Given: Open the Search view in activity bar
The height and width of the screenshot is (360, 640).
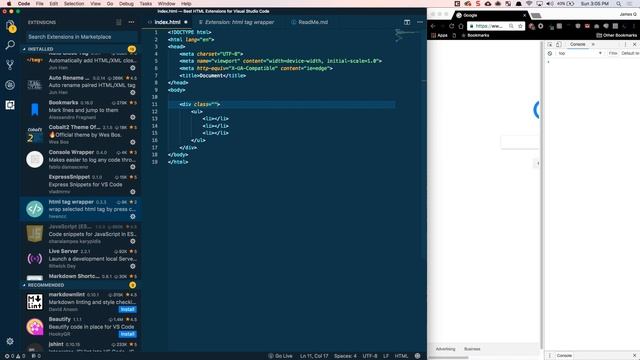Looking at the screenshot, I should coord(10,45).
